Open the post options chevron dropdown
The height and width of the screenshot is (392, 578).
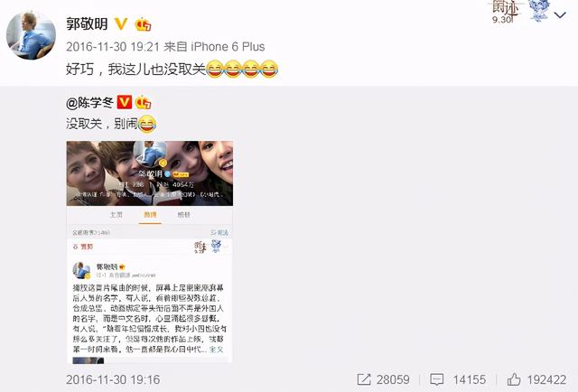coord(560,15)
